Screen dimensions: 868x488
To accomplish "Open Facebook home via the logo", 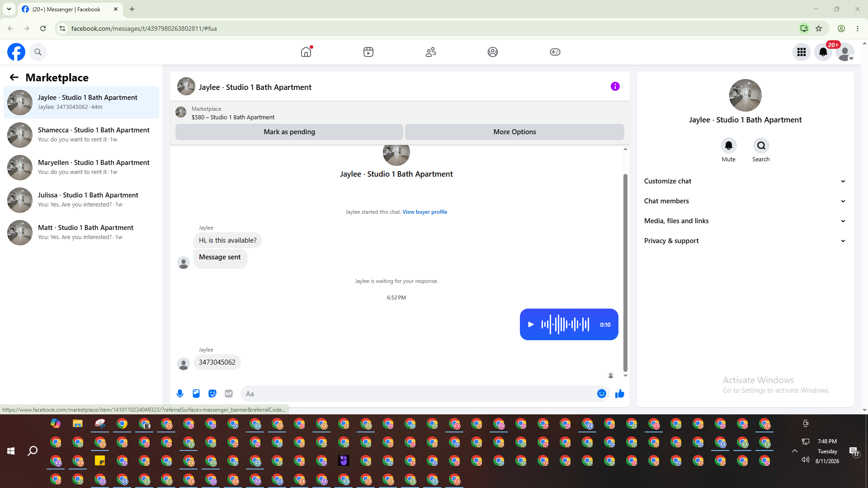I will (16, 52).
